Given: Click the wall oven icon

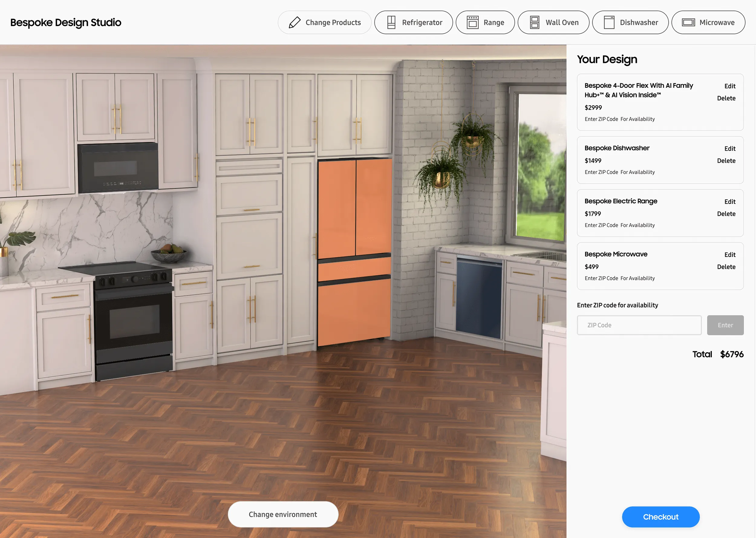Looking at the screenshot, I should point(535,22).
